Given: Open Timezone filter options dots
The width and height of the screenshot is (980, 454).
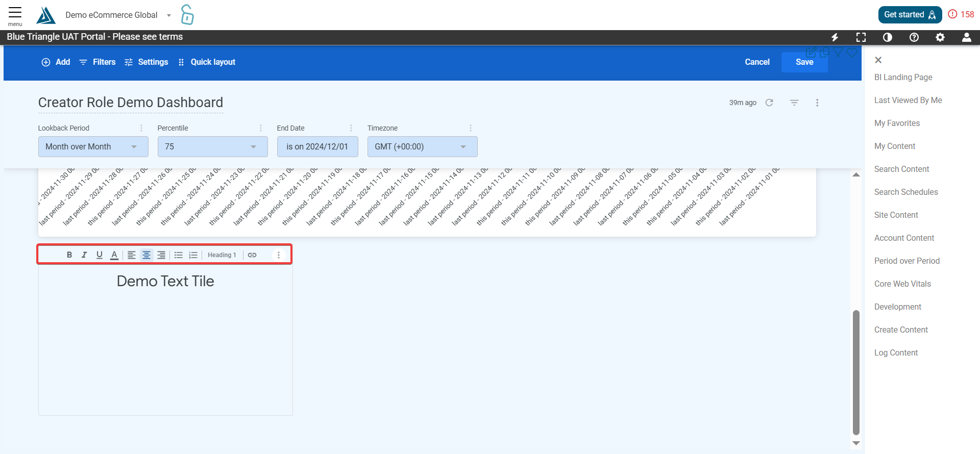Looking at the screenshot, I should coord(471,128).
